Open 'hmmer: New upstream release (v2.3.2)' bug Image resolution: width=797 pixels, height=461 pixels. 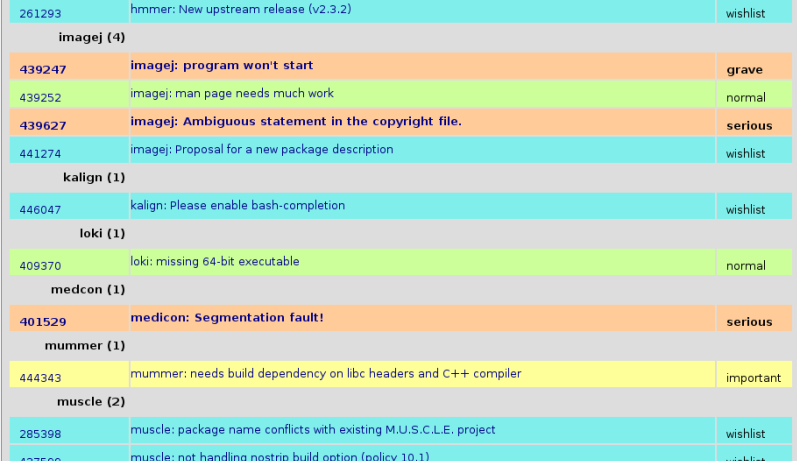coord(240,9)
